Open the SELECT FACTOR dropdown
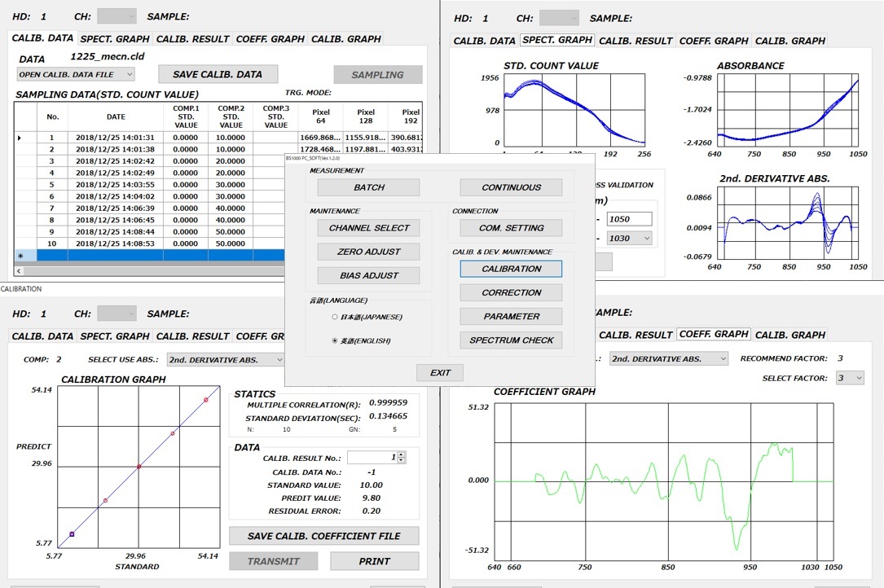The height and width of the screenshot is (588, 884). [x=850, y=378]
